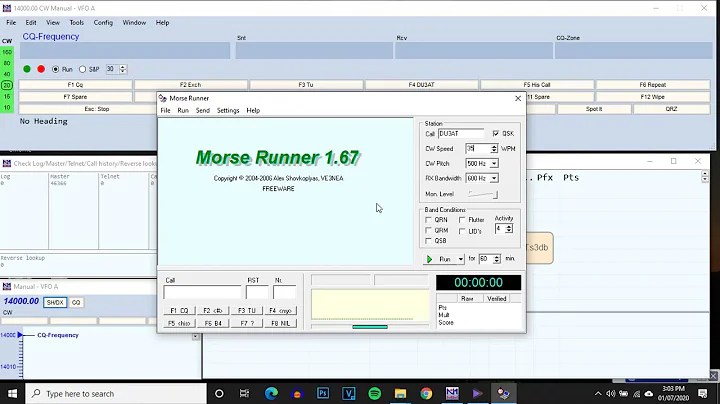Click the green LED indicator in N1MM
This screenshot has height=404, width=720.
click(x=27, y=69)
